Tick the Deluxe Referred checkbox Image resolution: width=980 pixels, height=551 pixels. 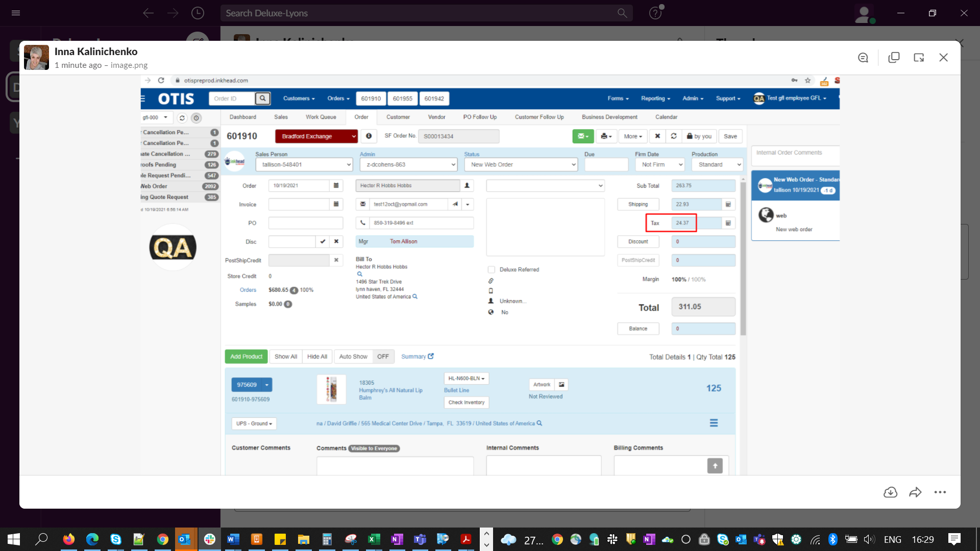[491, 269]
